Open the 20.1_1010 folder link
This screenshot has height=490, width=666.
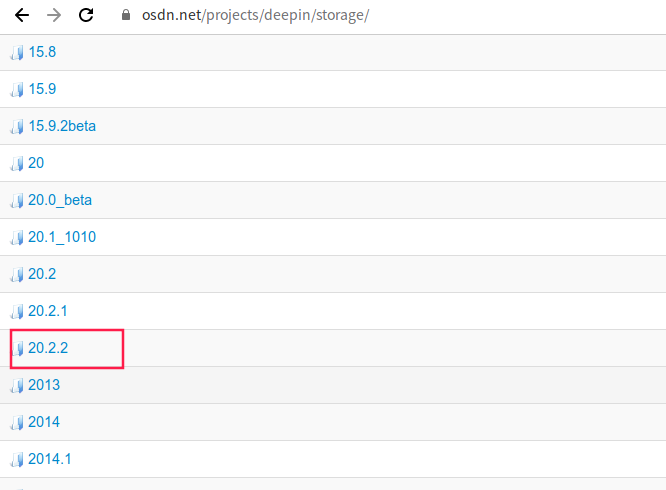pos(62,237)
